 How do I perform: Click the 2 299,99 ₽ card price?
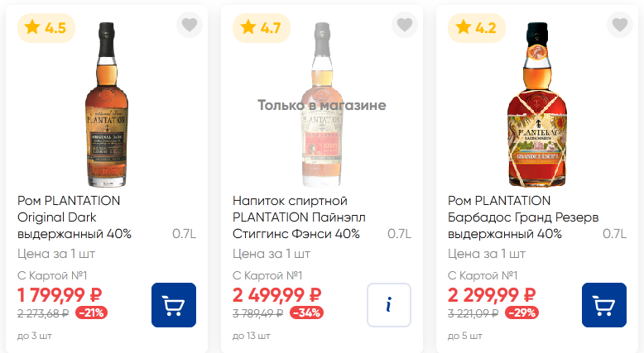pyautogui.click(x=492, y=294)
